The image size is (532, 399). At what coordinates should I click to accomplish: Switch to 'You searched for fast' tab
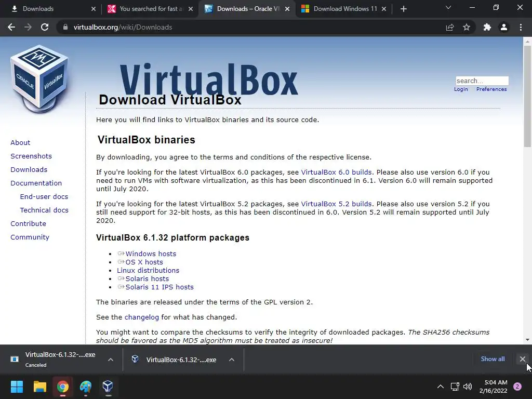[149, 9]
